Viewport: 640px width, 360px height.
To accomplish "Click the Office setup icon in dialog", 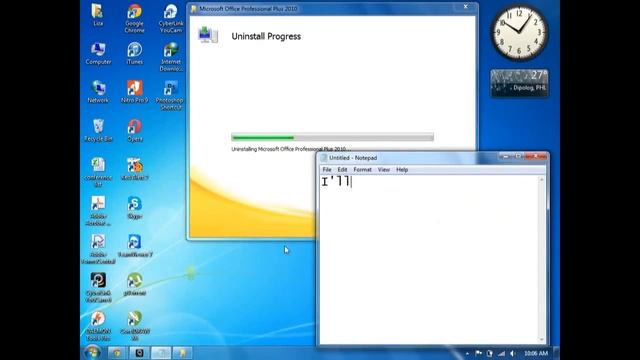I will 208,35.
